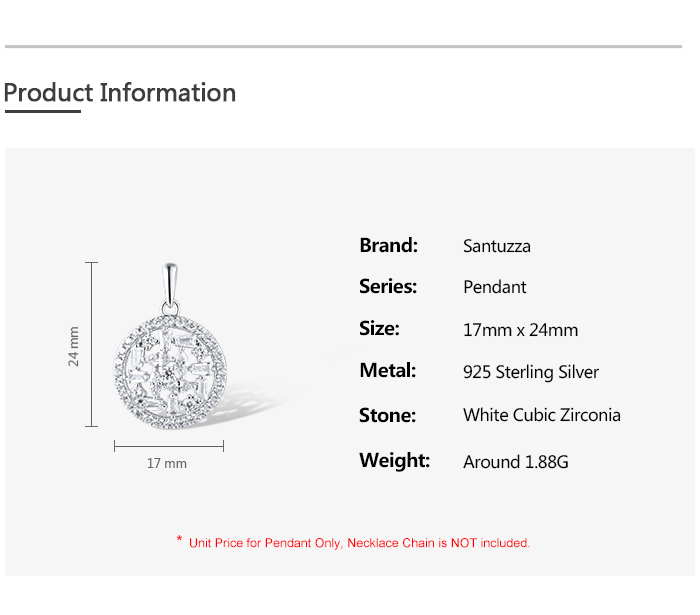Screen dimensions: 700x615
Task: Click the Stone: label
Action: click(387, 415)
